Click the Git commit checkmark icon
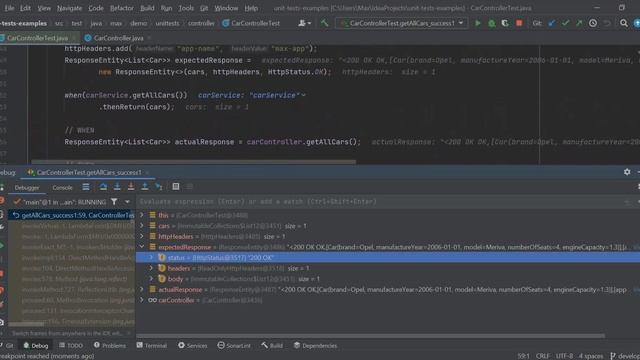 point(565,23)
